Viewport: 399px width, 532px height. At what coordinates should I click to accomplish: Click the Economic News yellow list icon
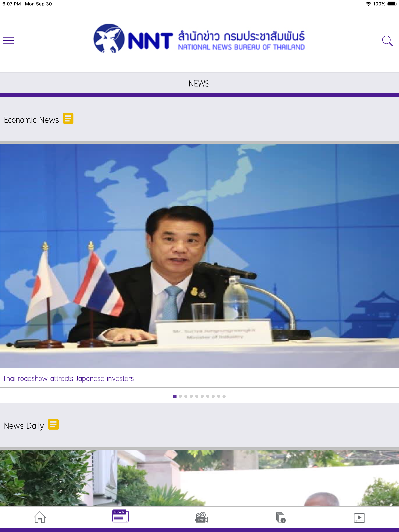click(x=68, y=118)
